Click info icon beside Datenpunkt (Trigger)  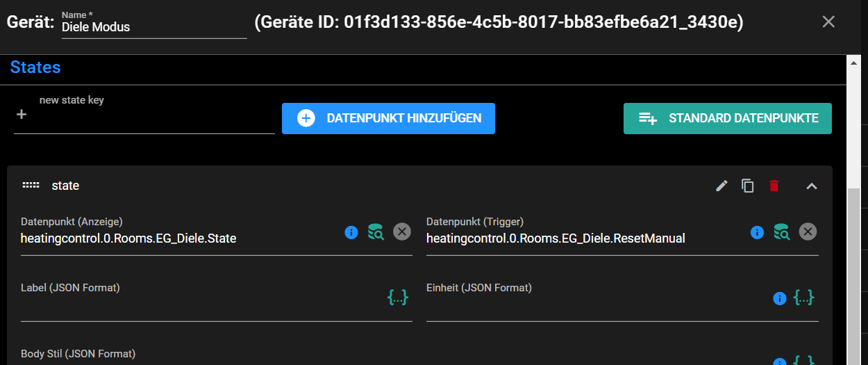(757, 232)
